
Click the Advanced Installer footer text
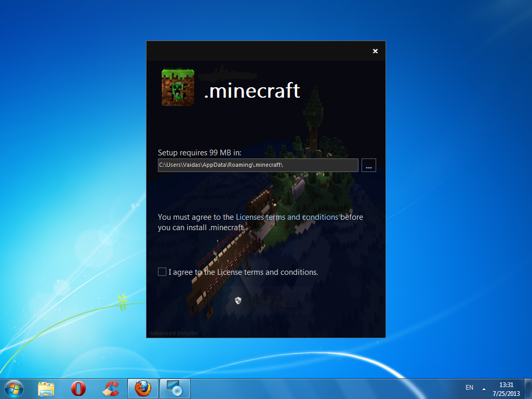click(174, 333)
